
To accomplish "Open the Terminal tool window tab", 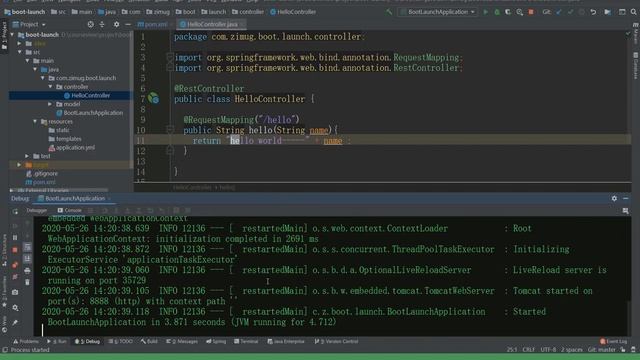I will [x=246, y=342].
